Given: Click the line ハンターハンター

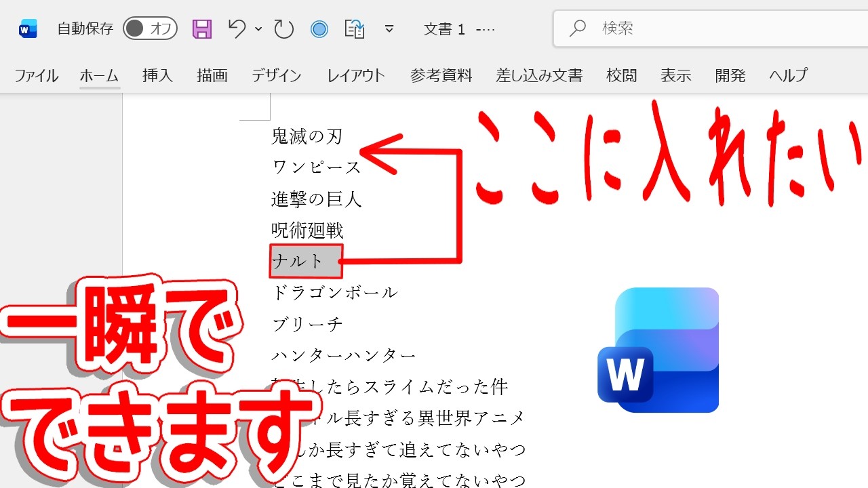Looking at the screenshot, I should pos(344,356).
